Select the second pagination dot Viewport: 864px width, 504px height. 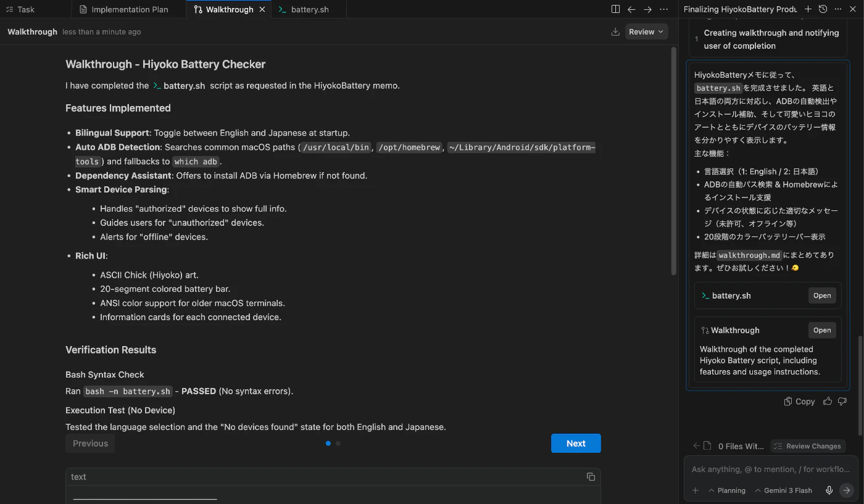coord(338,443)
